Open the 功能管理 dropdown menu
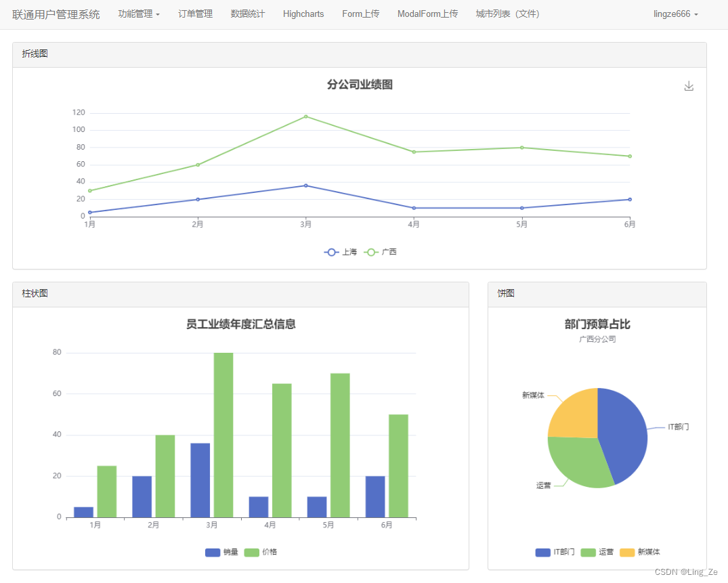Screen dimensions: 728x583 [139, 14]
